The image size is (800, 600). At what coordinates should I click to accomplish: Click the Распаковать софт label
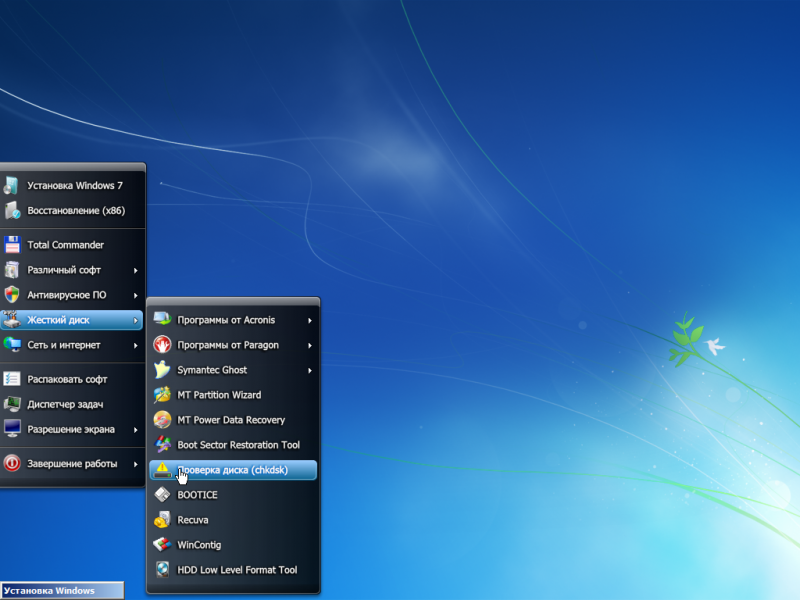coord(67,379)
